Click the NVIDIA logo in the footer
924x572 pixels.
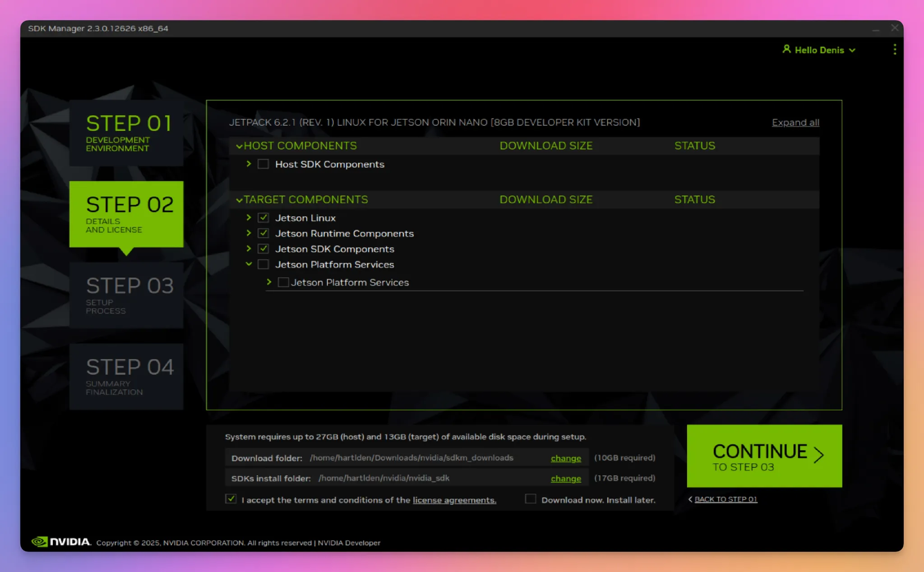pos(61,542)
